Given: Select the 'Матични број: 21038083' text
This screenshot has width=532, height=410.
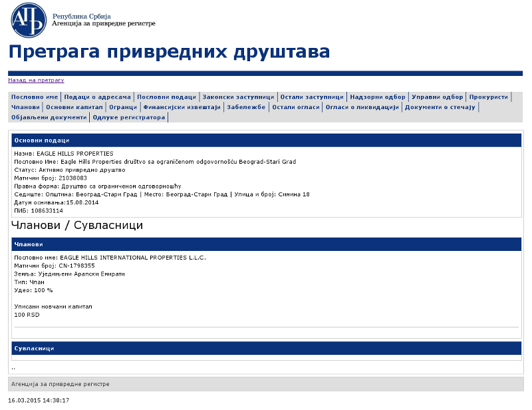Looking at the screenshot, I should (x=51, y=178).
